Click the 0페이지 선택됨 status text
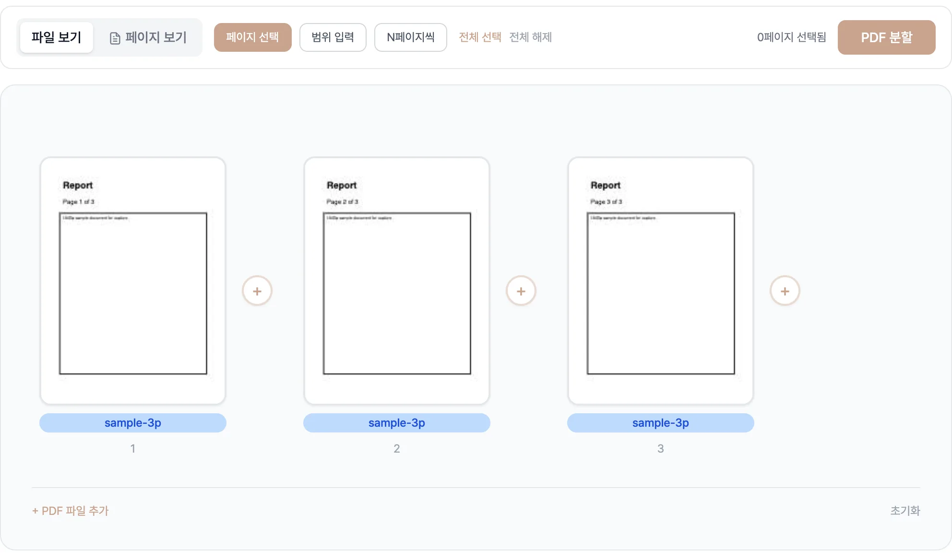 tap(792, 37)
